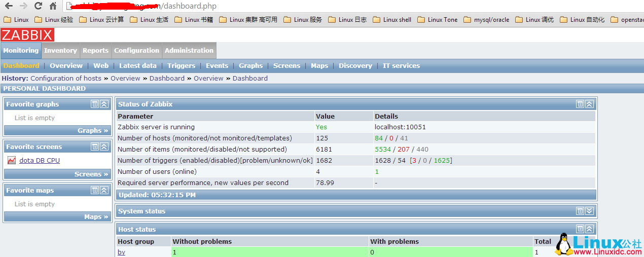
Task: Click the 'Zabbix server is running' row
Action: [x=355, y=127]
